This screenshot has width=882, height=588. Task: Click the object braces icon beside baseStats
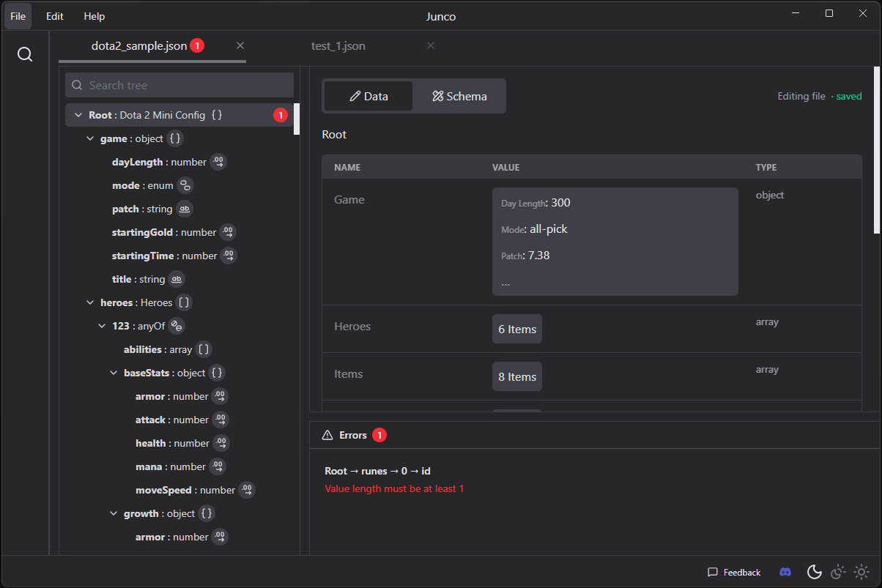click(x=217, y=373)
